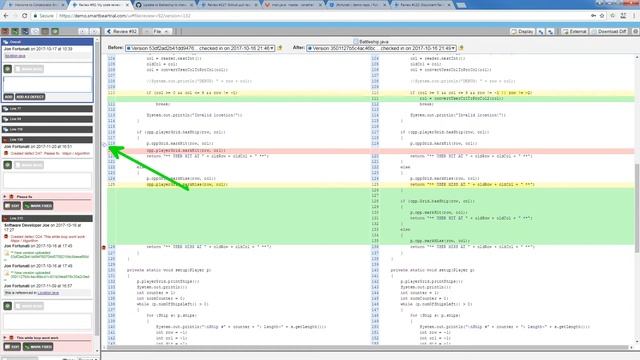Click the defect bug marker beside line 126
Viewport: 640px width, 360px height.
(104, 247)
